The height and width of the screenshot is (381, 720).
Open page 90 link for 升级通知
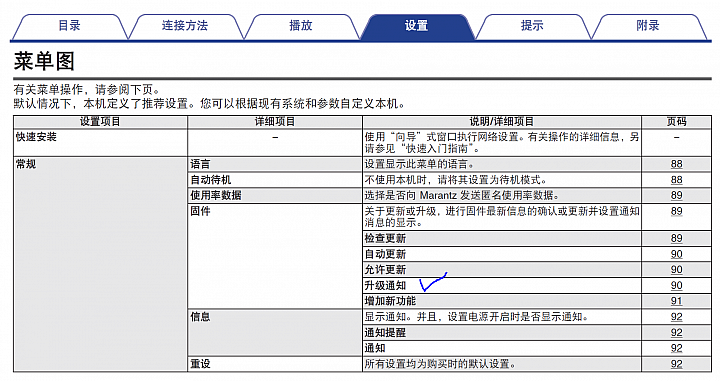676,286
